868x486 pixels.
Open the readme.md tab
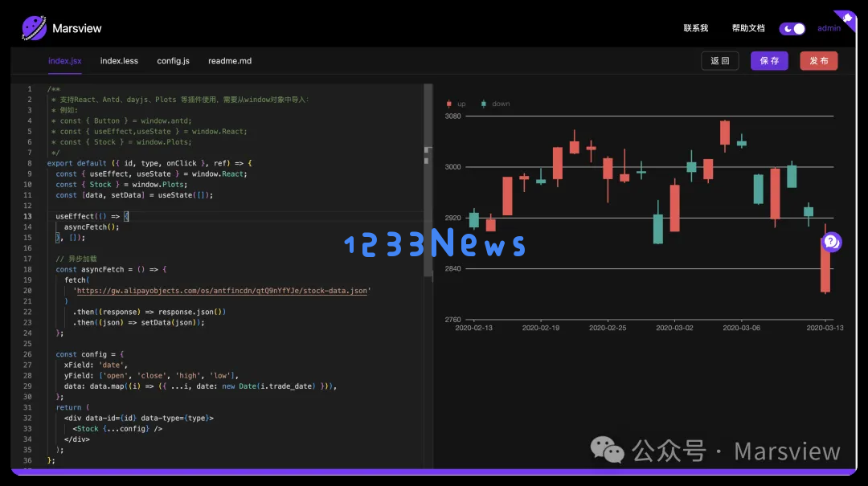pos(230,61)
